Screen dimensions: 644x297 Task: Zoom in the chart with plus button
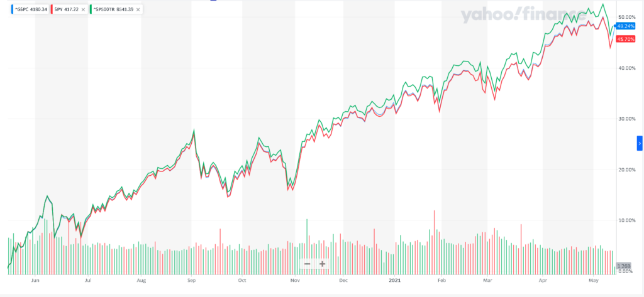(x=322, y=264)
